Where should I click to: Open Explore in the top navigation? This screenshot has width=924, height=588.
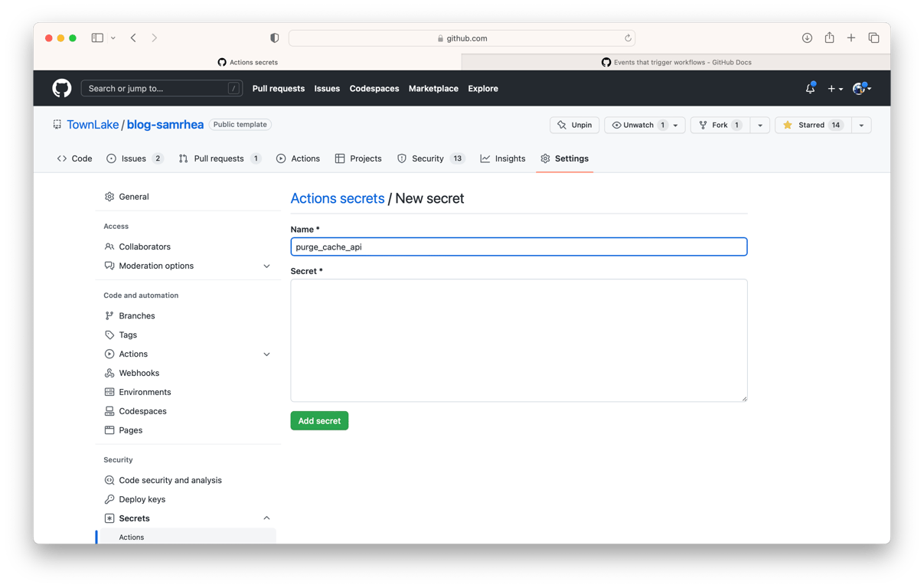pyautogui.click(x=483, y=89)
